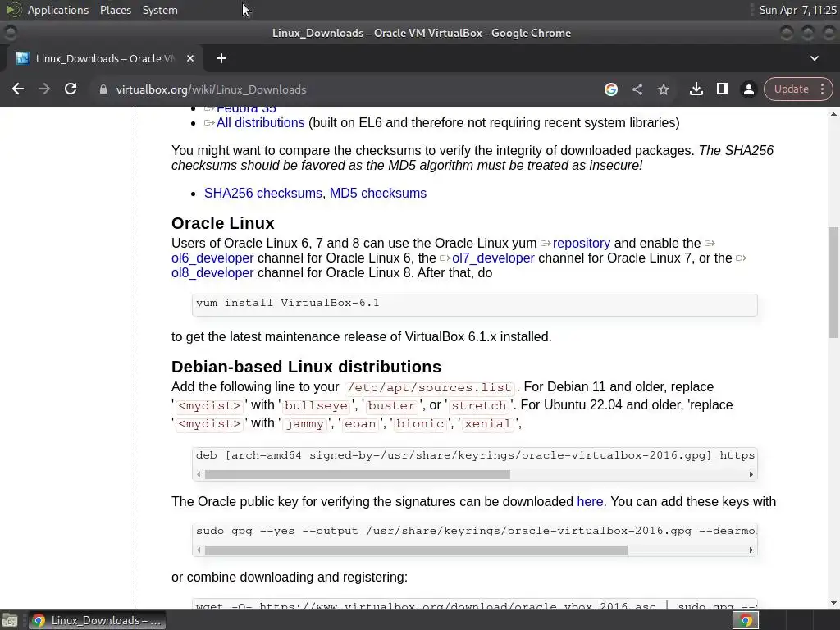This screenshot has height=630, width=840.
Task: Open Chrome three-dot menu
Action: [x=822, y=89]
